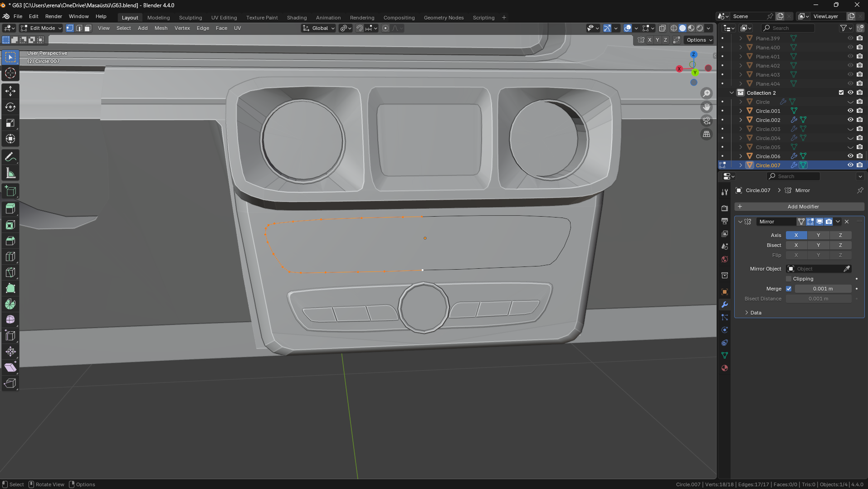This screenshot has width=868, height=489.
Task: Hide Circle.002 in the viewport
Action: 850,120
